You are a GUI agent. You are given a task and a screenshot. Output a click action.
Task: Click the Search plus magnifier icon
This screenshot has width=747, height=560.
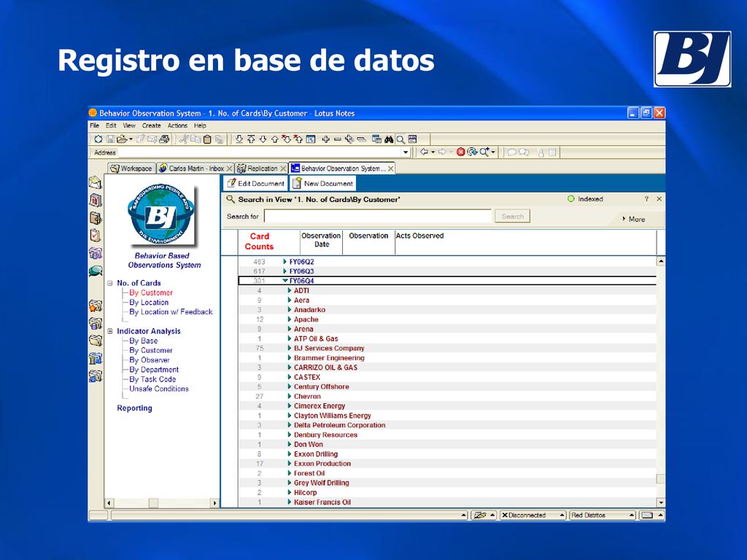point(484,152)
